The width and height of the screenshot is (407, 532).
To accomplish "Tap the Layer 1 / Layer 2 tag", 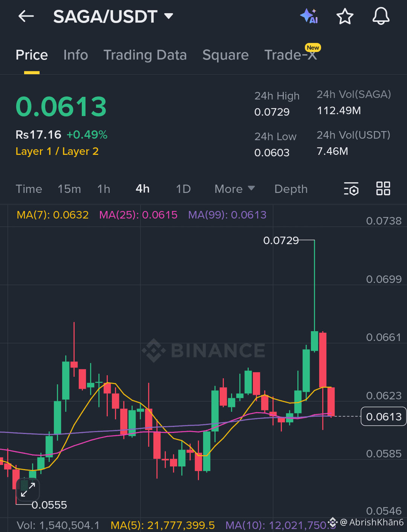I will (x=57, y=151).
